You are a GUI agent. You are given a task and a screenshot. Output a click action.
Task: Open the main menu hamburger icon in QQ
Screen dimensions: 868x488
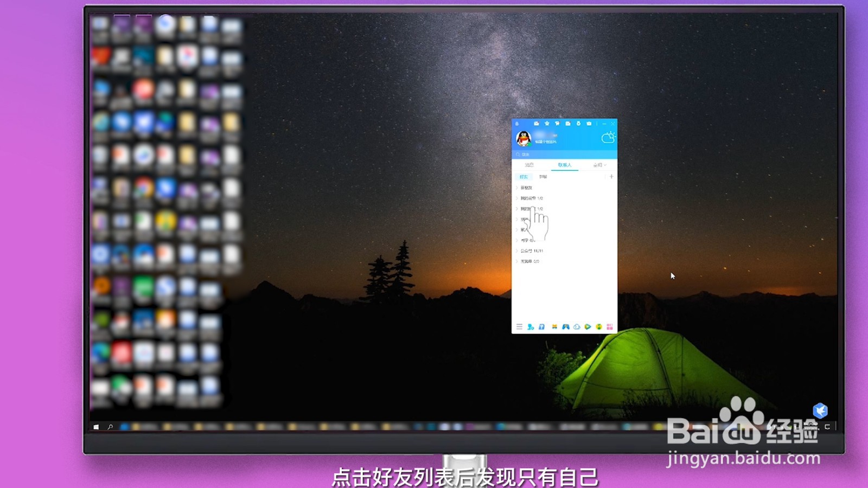coord(519,326)
